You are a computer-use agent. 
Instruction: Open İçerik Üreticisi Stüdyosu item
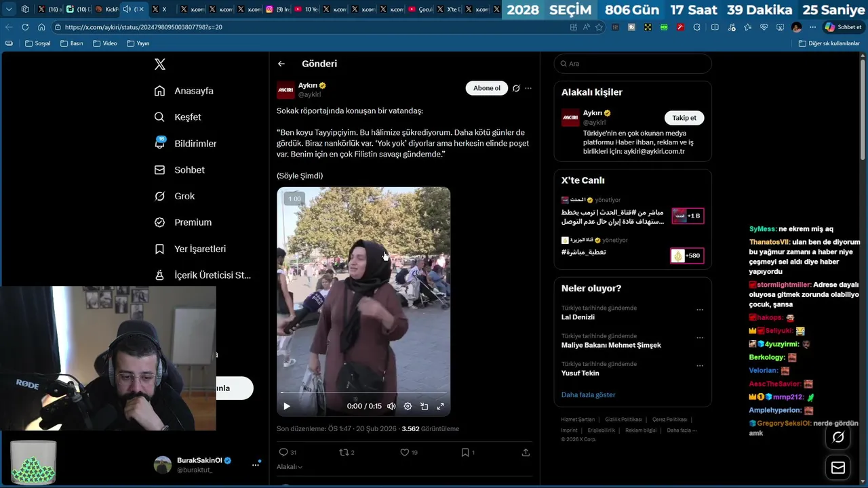point(202,275)
